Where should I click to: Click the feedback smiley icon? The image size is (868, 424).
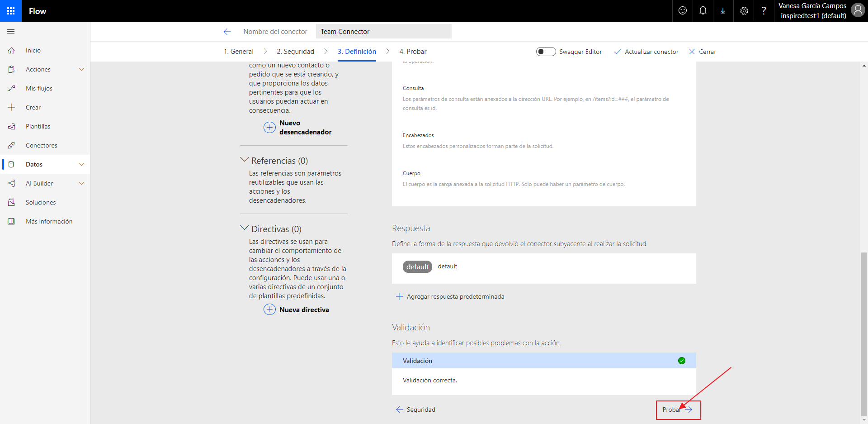[683, 11]
